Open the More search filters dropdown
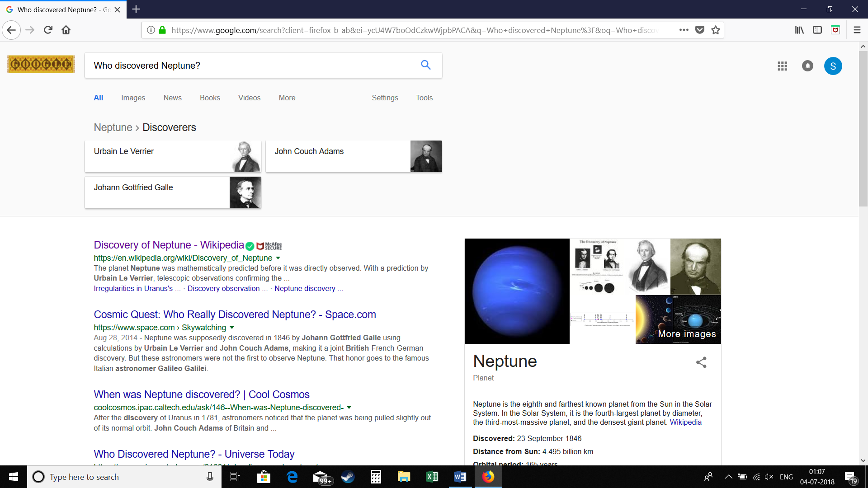868x488 pixels. click(287, 98)
